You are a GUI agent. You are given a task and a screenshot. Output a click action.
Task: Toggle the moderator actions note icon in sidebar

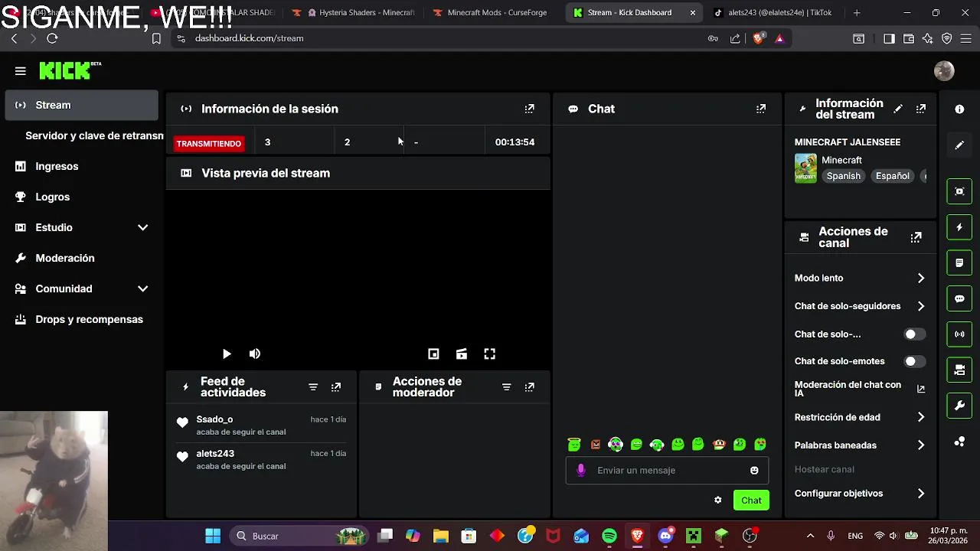pyautogui.click(x=959, y=262)
